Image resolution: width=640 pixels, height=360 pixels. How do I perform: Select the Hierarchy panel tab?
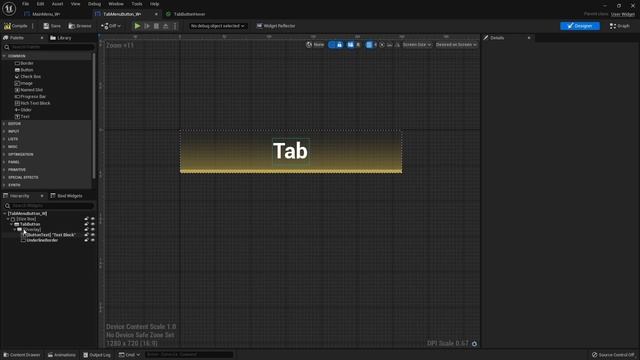(16, 196)
